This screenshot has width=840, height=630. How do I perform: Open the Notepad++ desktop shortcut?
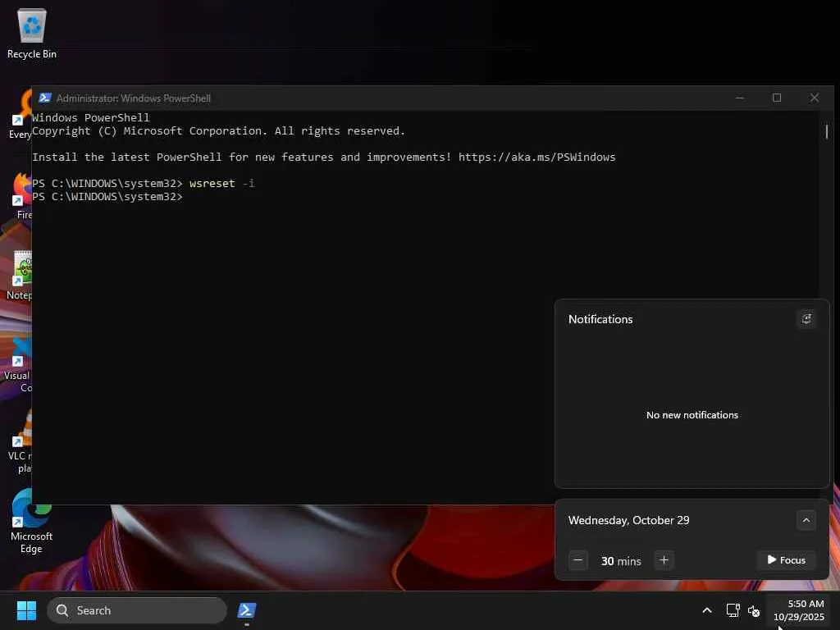point(20,276)
